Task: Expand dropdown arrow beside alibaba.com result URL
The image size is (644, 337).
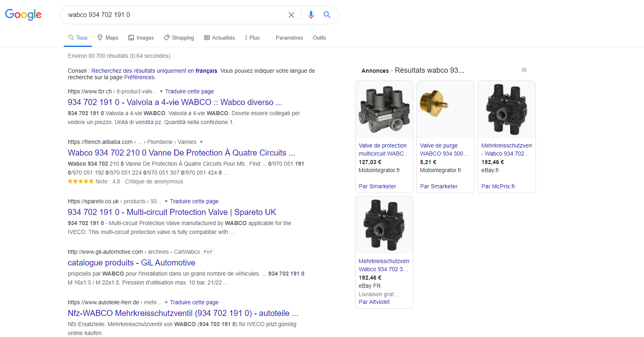Action: 201,142
